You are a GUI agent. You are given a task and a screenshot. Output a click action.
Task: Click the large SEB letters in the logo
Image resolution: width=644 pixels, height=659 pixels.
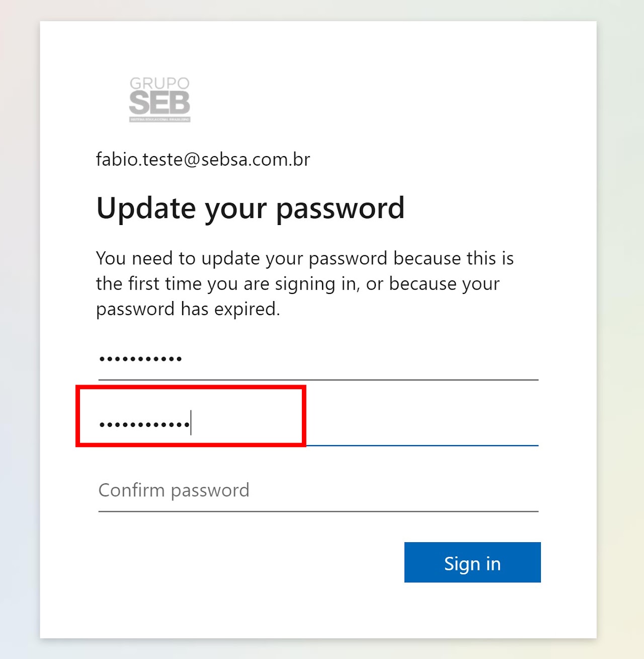tap(159, 104)
